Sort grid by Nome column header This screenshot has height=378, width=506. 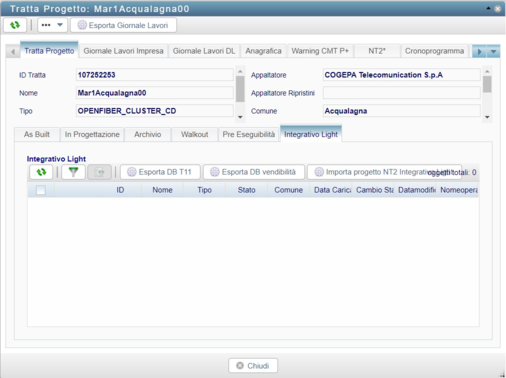click(162, 190)
